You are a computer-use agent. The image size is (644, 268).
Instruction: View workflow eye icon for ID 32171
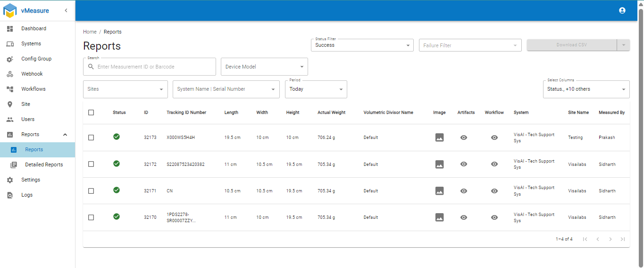click(494, 191)
